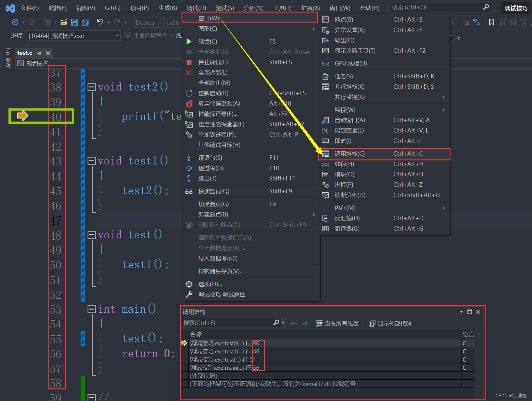Click the Step Out arrow icon

[189, 178]
